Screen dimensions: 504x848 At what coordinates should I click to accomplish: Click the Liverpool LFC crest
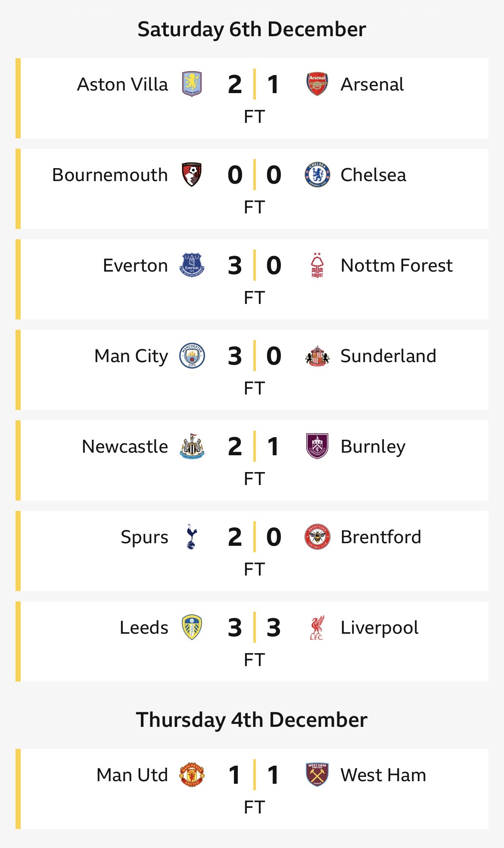(317, 627)
